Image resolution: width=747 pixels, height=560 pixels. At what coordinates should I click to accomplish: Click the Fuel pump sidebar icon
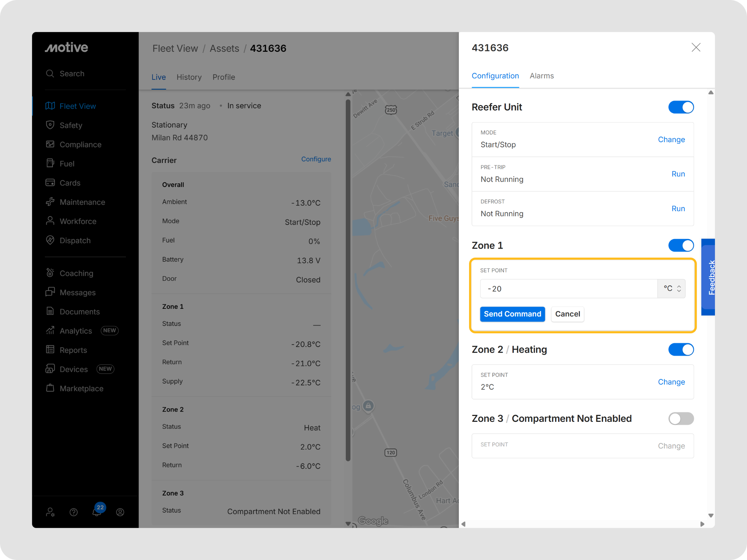[x=50, y=163]
